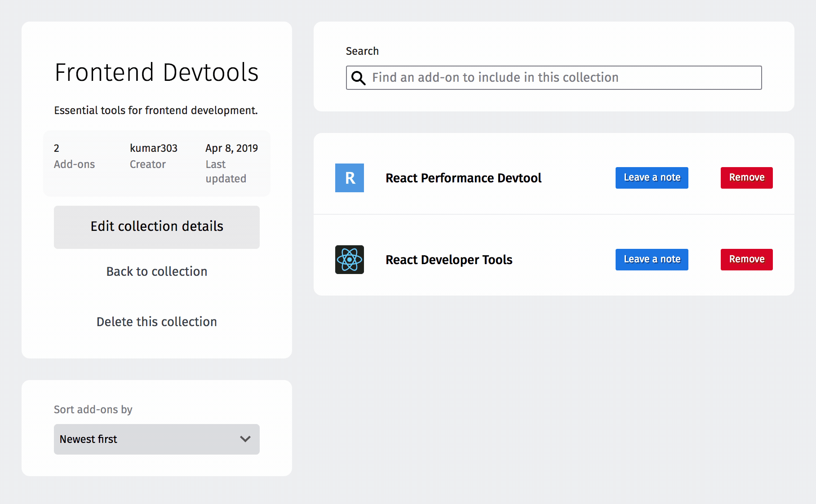Click the "Last updated" label
Viewport: 816px width, 504px height.
pyautogui.click(x=226, y=172)
